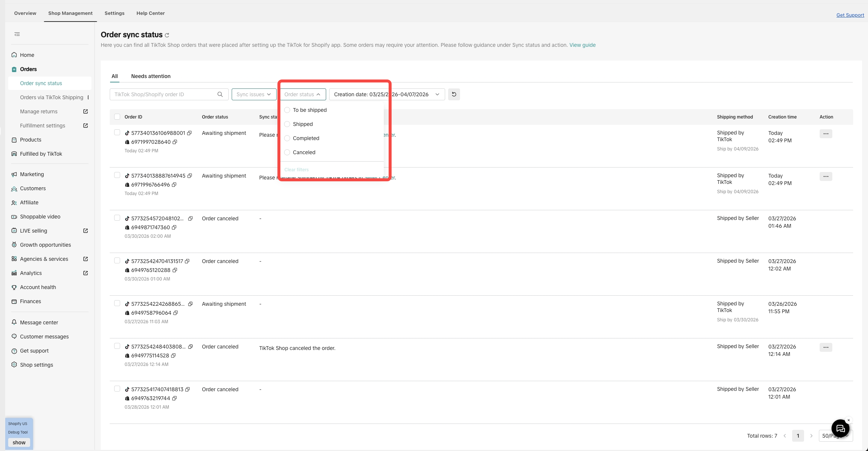Check the box for order 6949871747360

click(117, 218)
